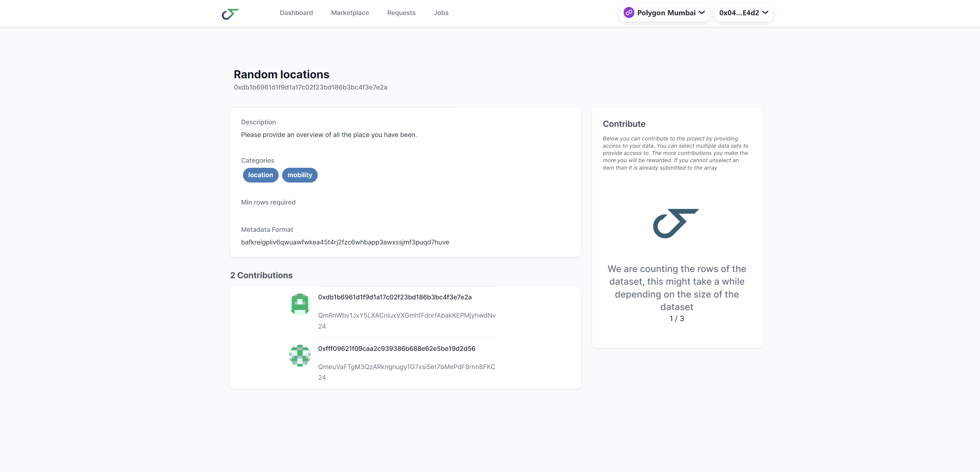Go to the Dashboard menu item
Image resolution: width=980 pixels, height=472 pixels.
(296, 13)
